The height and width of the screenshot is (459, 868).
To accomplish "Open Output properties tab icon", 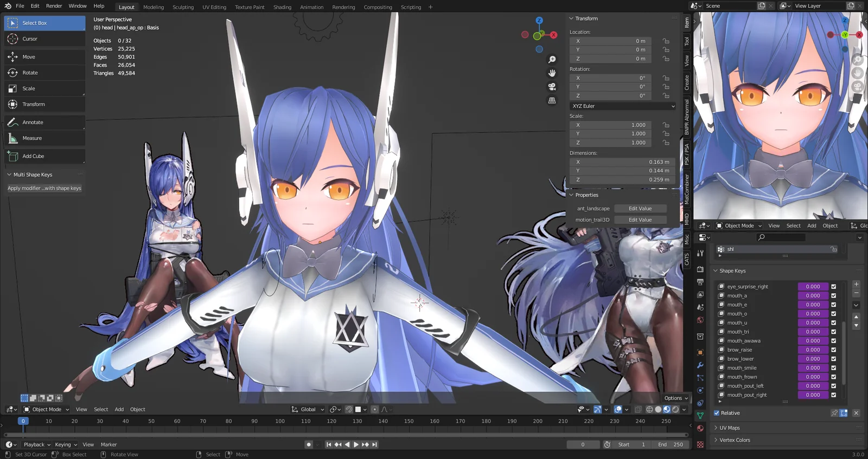I will [700, 282].
